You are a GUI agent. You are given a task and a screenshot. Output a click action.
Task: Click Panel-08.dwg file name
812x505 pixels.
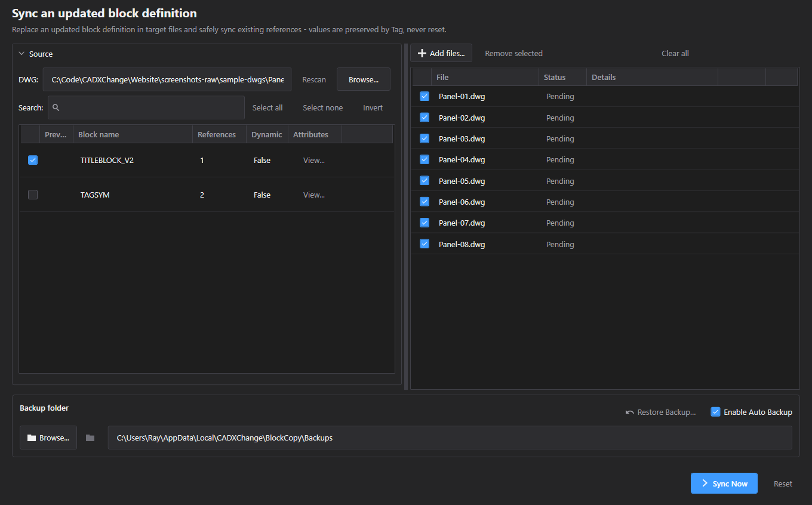click(x=462, y=244)
